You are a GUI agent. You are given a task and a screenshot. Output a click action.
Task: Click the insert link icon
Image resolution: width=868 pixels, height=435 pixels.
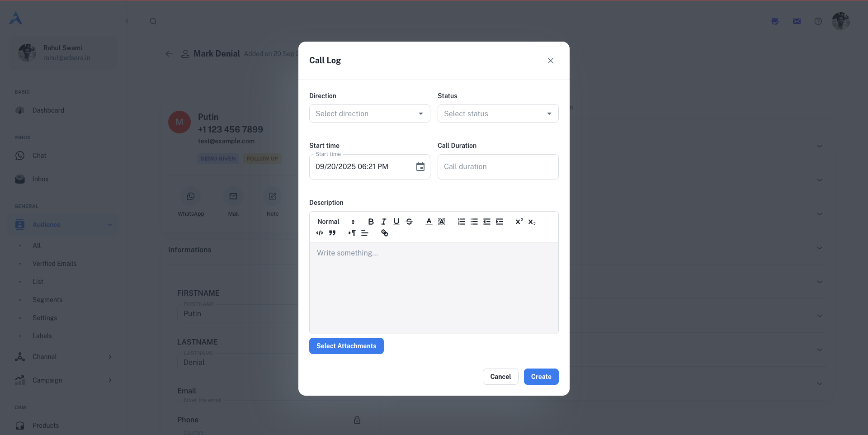[x=385, y=233]
